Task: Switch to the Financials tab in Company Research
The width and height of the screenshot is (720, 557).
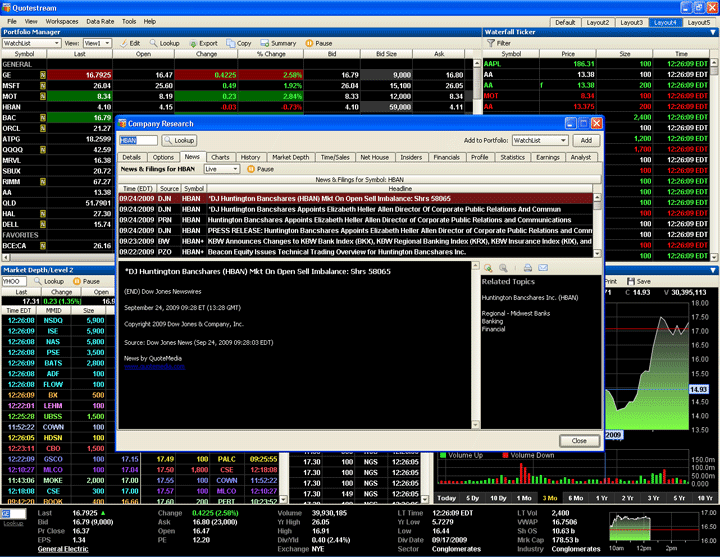Action: [445, 157]
